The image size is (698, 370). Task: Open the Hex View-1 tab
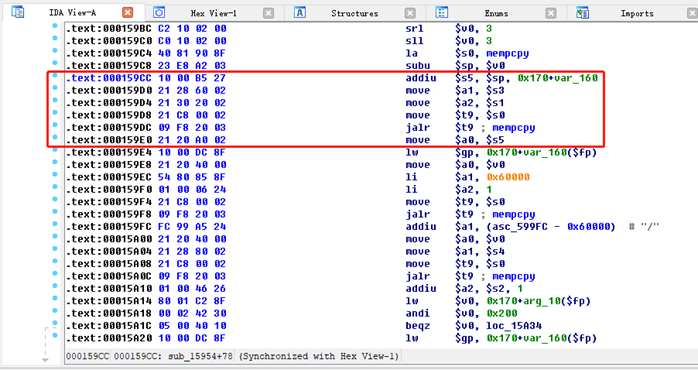pos(214,13)
